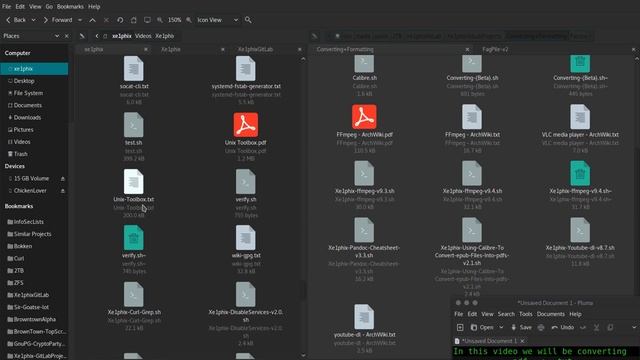This screenshot has height=360, width=640.
Task: Click Save in the Pluma toolbar
Action: point(521,327)
